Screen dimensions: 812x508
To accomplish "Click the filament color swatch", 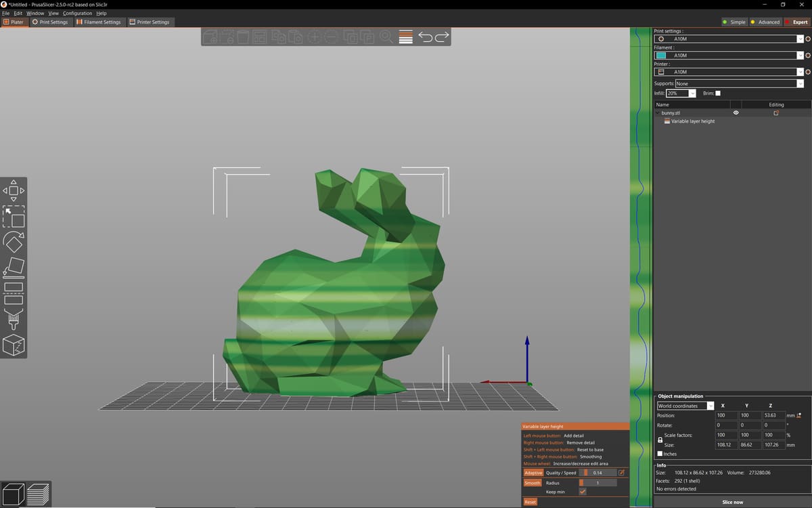I will pyautogui.click(x=661, y=56).
